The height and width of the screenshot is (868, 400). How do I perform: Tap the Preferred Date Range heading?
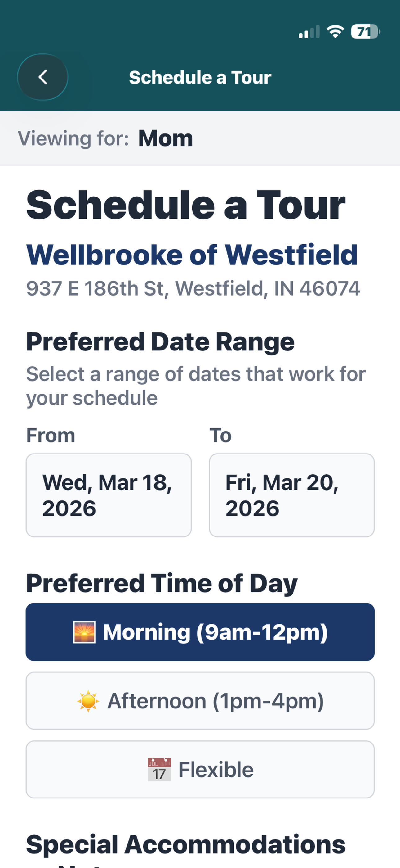(x=160, y=342)
